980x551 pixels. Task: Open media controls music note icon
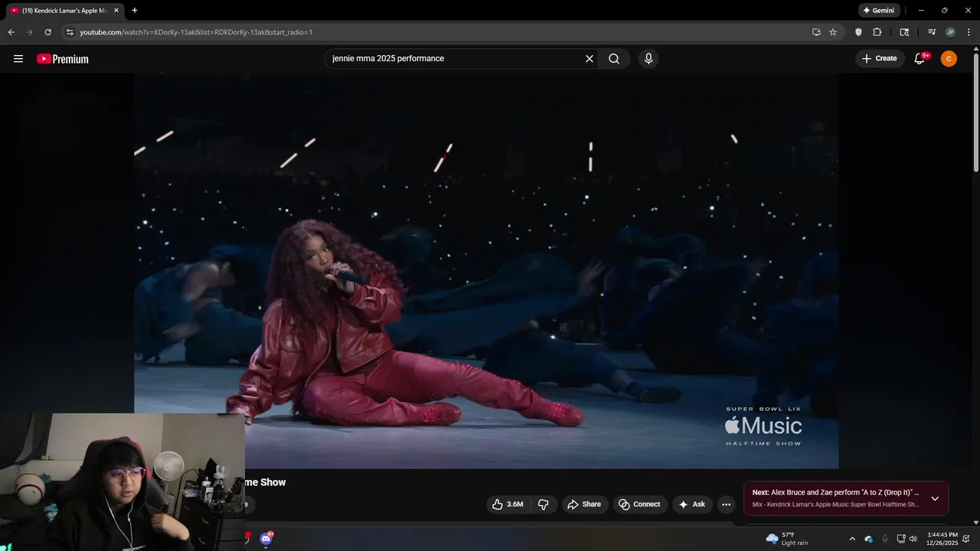[x=932, y=32]
